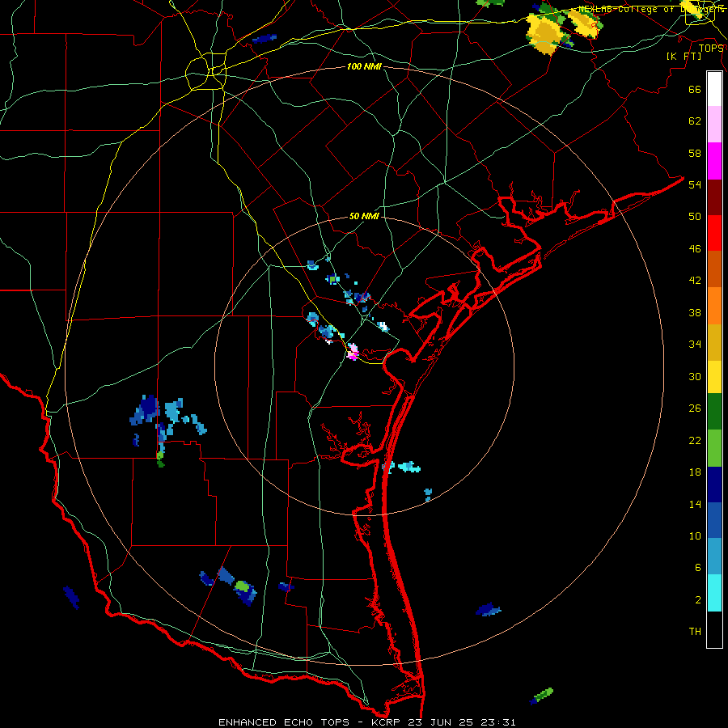
Task: Click the light green legend swatch
Action: coord(714,448)
